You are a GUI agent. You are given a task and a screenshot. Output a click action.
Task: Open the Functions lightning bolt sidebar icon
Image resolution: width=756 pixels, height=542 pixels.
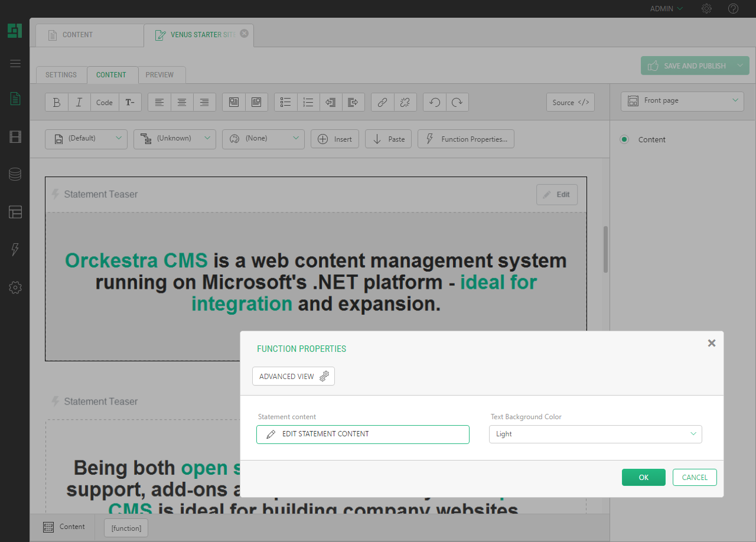15,249
